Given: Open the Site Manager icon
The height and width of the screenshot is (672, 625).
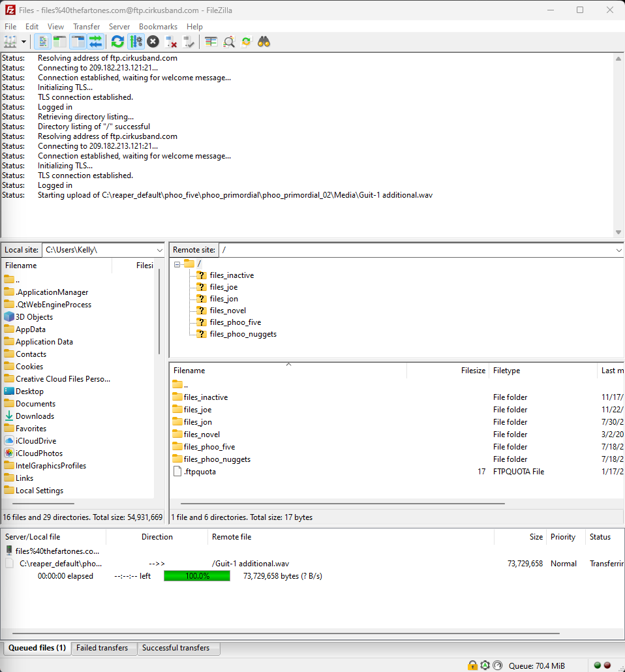Looking at the screenshot, I should point(10,42).
